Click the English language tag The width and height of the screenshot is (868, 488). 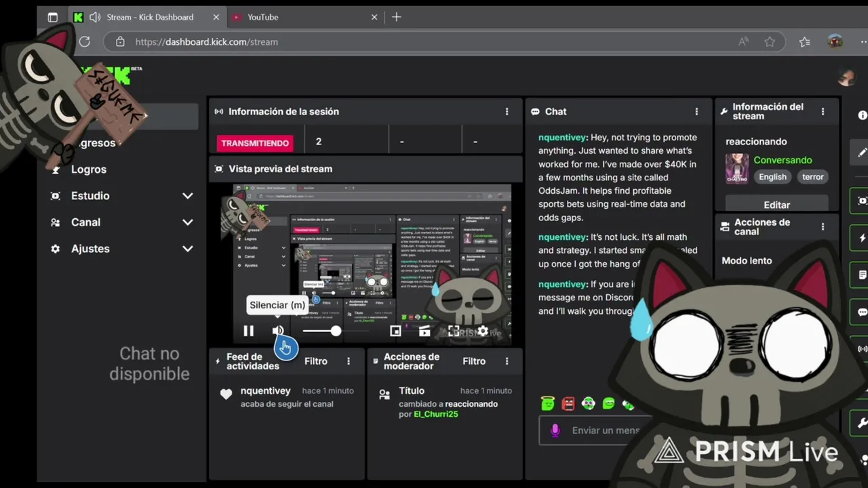772,177
